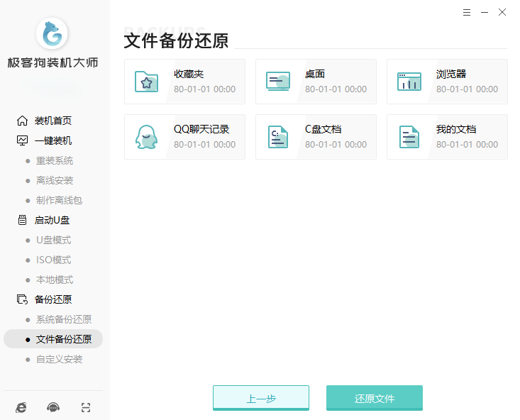This screenshot has width=520, height=420.
Task: Collapse the 一键装机 sidebar section
Action: [x=52, y=140]
